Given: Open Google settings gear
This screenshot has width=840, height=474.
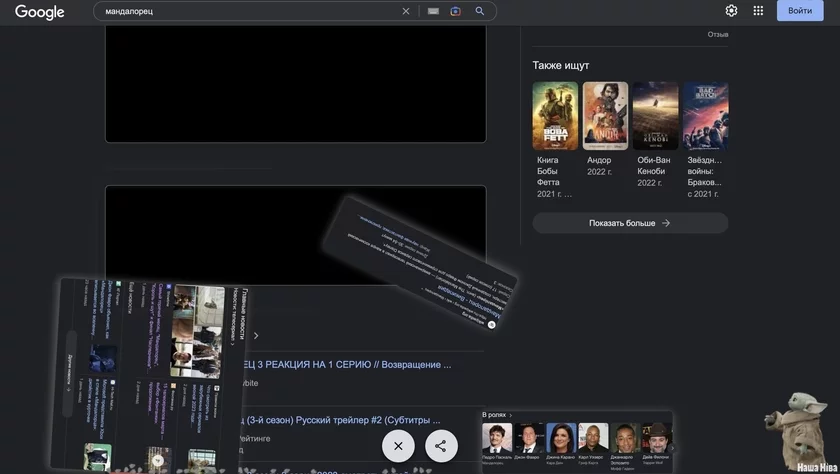Looking at the screenshot, I should click(x=731, y=11).
